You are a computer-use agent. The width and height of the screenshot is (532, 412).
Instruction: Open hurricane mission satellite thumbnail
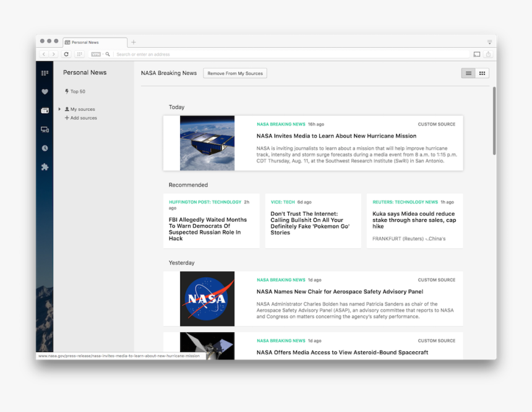coord(207,143)
